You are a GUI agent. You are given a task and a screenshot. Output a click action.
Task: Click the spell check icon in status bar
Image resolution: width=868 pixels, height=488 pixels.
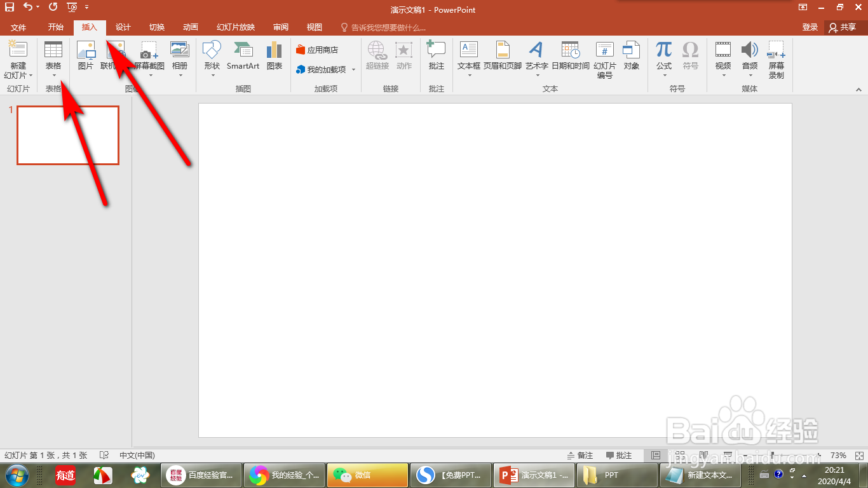pos(104,456)
